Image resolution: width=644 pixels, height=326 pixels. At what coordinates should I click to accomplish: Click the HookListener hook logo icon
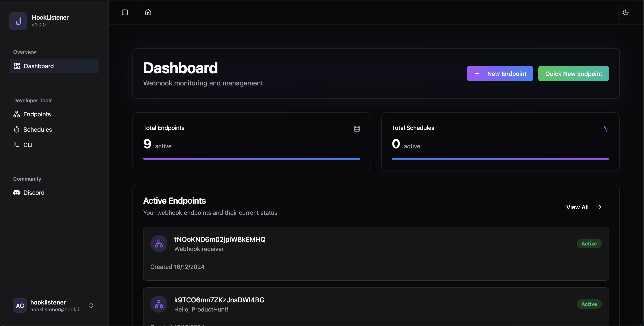18,21
